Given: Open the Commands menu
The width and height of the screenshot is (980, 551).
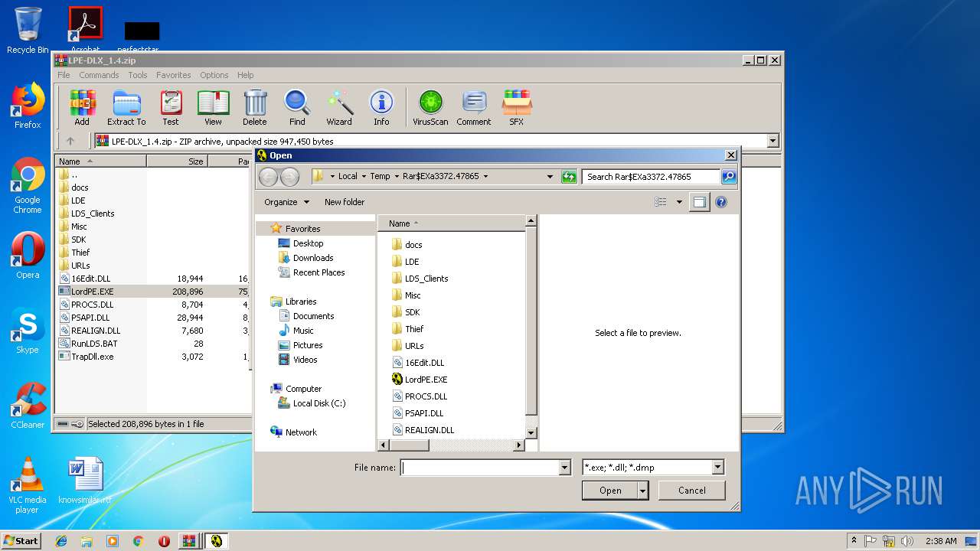Looking at the screenshot, I should pyautogui.click(x=99, y=75).
